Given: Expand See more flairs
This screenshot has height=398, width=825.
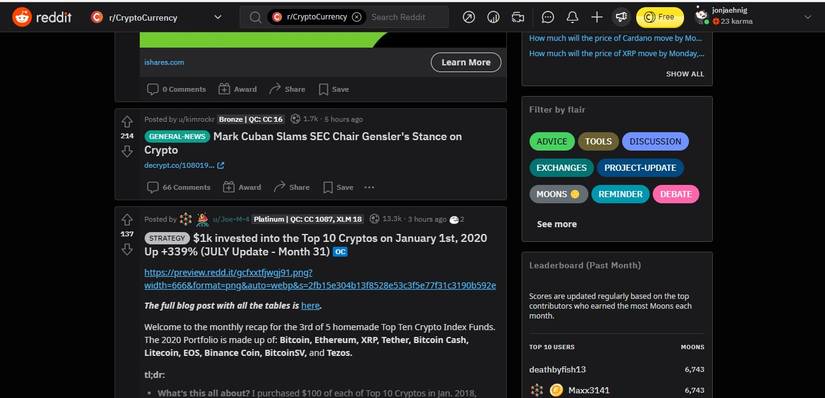Looking at the screenshot, I should point(557,224).
